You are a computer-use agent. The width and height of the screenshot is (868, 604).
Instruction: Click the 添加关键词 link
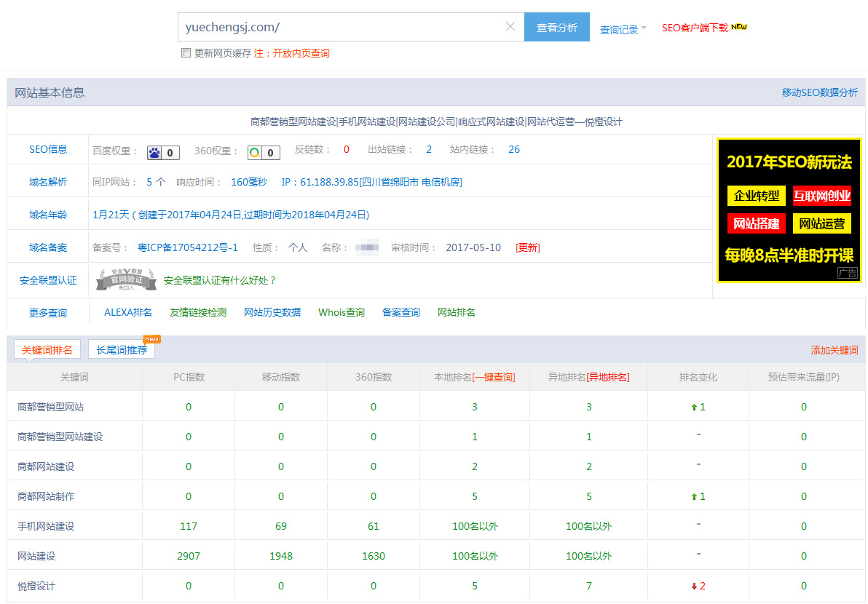835,350
